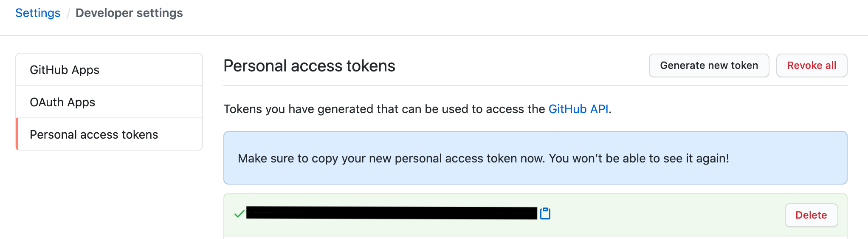Click the red Revoke all button

(812, 65)
